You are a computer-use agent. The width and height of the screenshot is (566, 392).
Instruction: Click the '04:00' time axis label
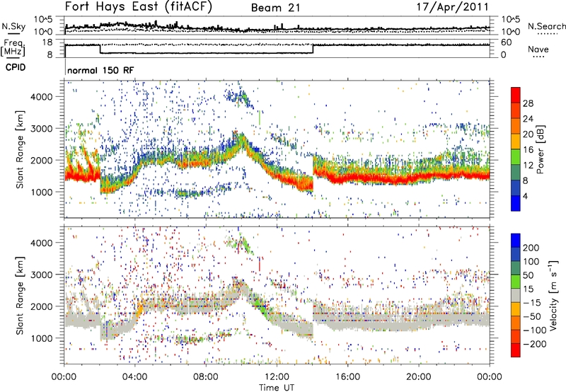click(x=134, y=377)
